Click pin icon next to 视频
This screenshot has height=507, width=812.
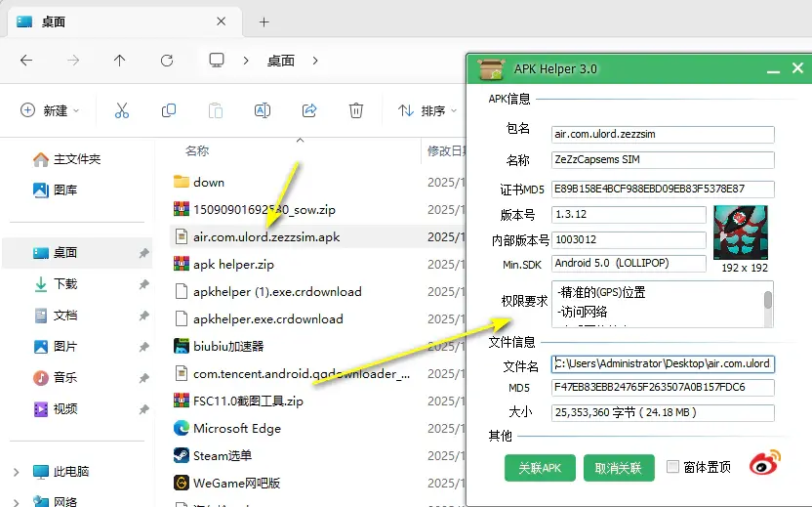[x=144, y=409]
